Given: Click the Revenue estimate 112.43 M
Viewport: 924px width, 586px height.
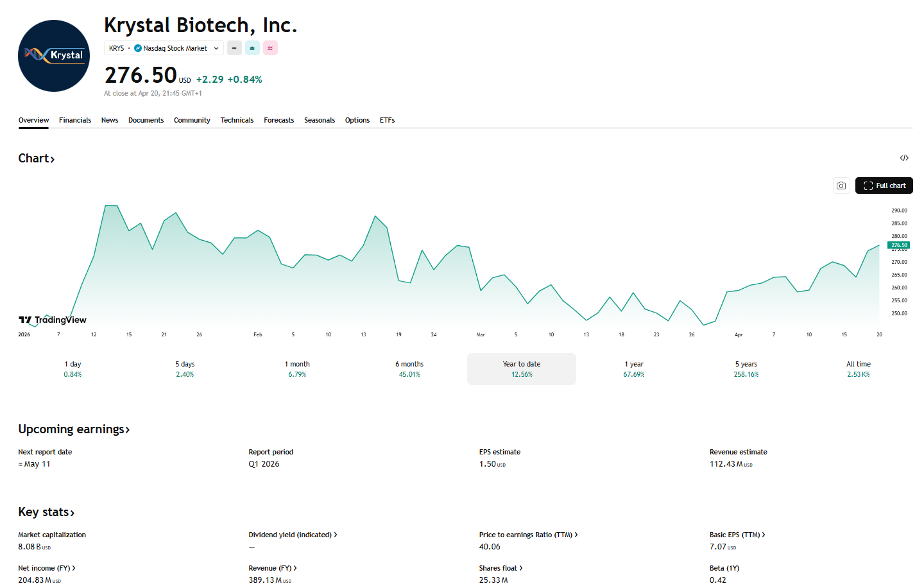Looking at the screenshot, I should point(731,464).
